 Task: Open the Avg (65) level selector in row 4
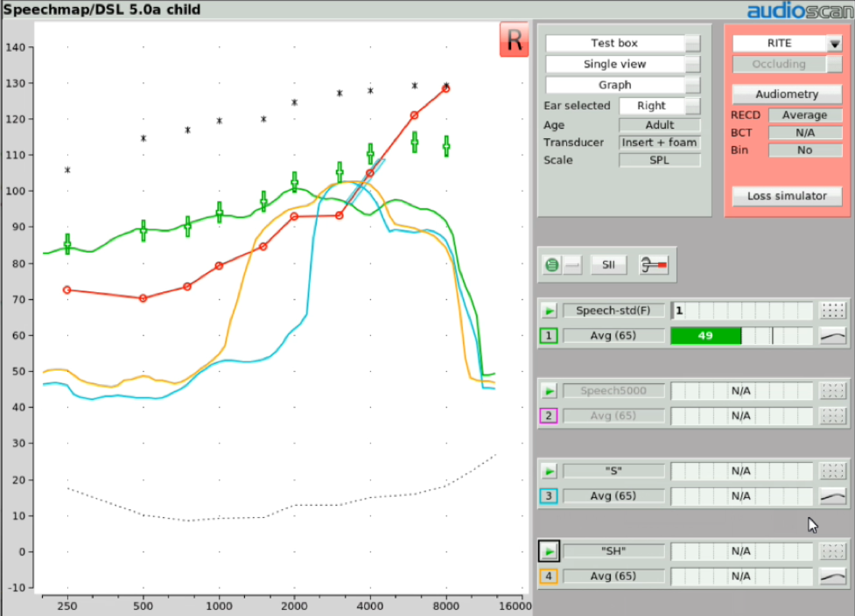click(x=613, y=577)
